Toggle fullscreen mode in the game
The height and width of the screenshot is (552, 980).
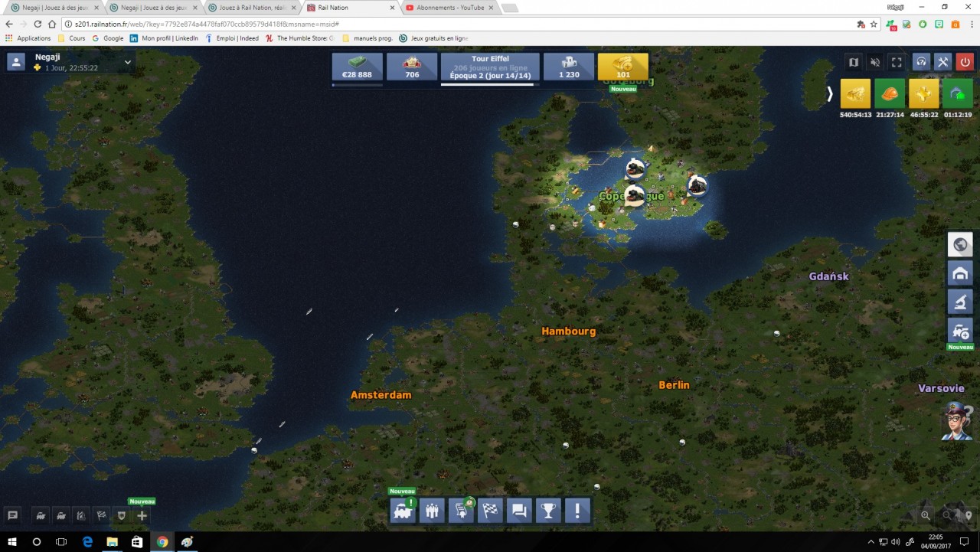[897, 62]
